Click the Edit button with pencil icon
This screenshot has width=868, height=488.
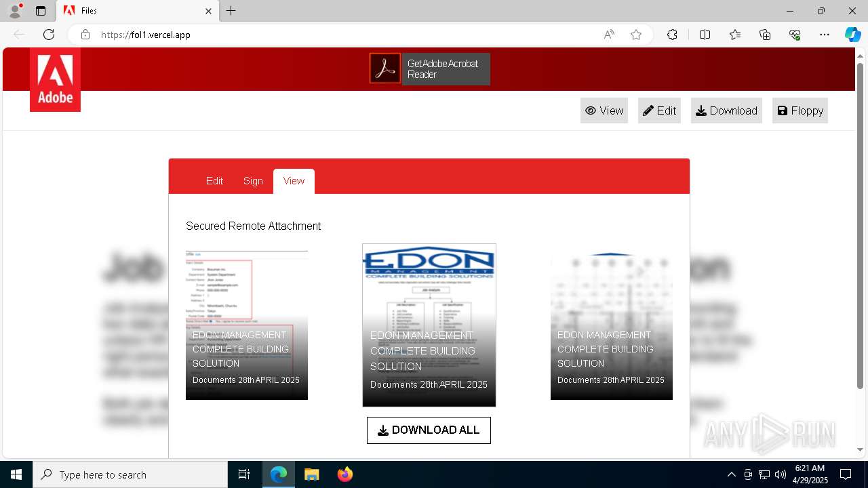point(659,110)
